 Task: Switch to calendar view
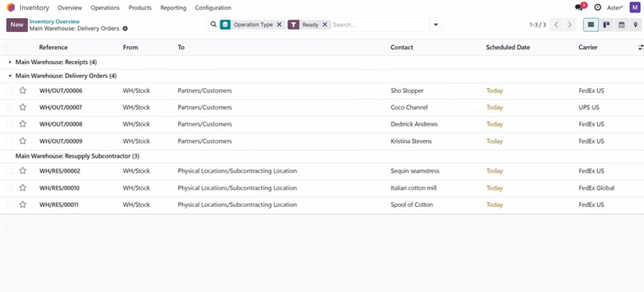point(621,25)
